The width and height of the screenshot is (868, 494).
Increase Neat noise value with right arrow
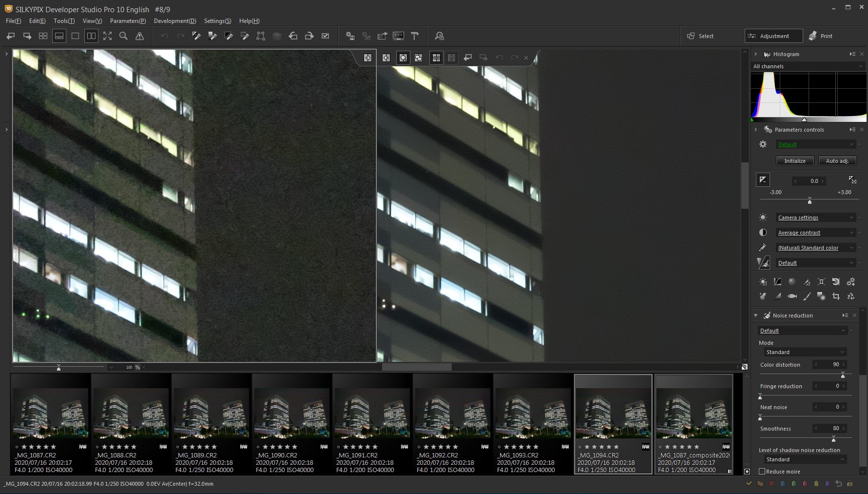pyautogui.click(x=844, y=407)
